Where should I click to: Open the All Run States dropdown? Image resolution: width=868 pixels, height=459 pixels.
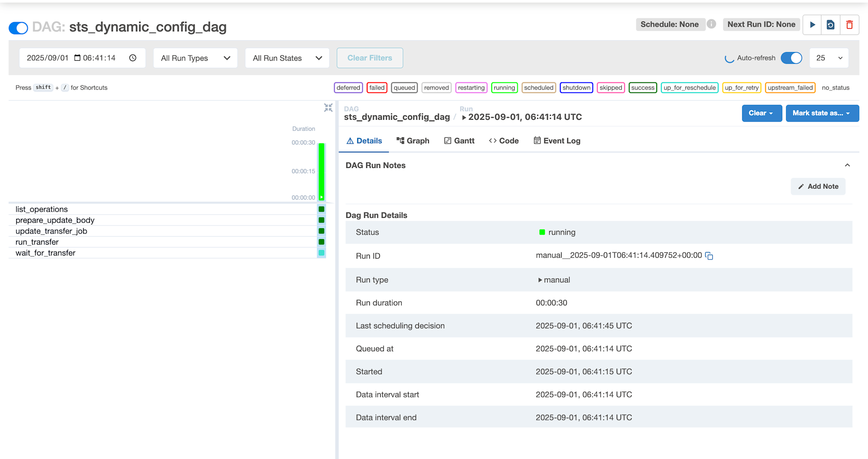tap(287, 58)
